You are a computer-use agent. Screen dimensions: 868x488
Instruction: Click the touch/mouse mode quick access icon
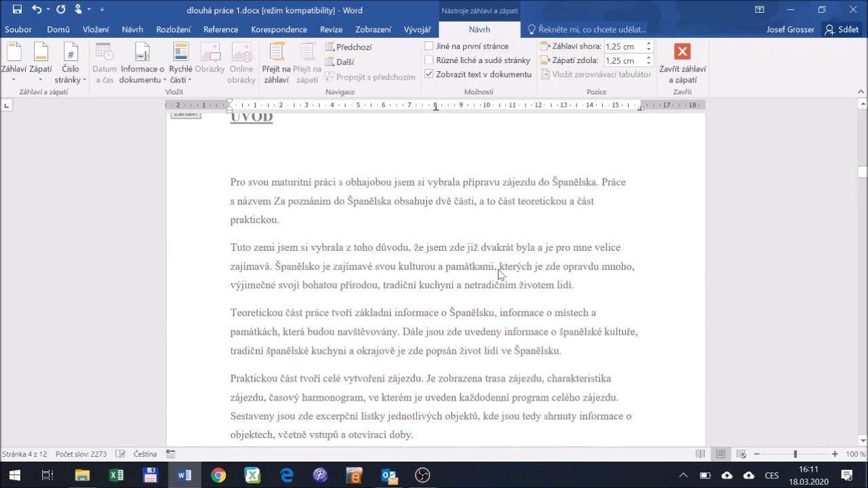point(79,9)
